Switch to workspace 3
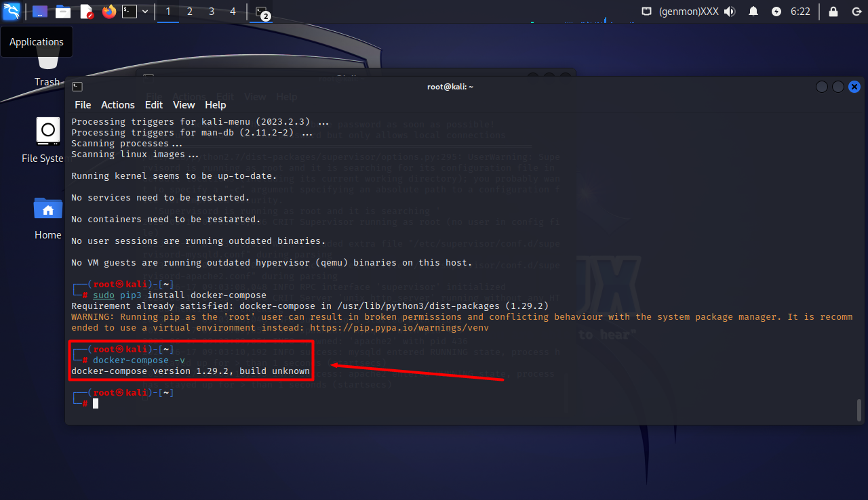Viewport: 868px width, 500px height. click(x=212, y=12)
